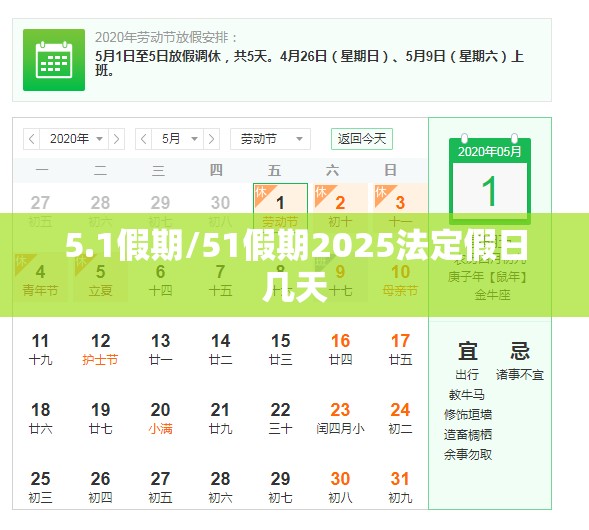The height and width of the screenshot is (530, 589).
Task: Select date 19 廿七
Action: [x=100, y=418]
